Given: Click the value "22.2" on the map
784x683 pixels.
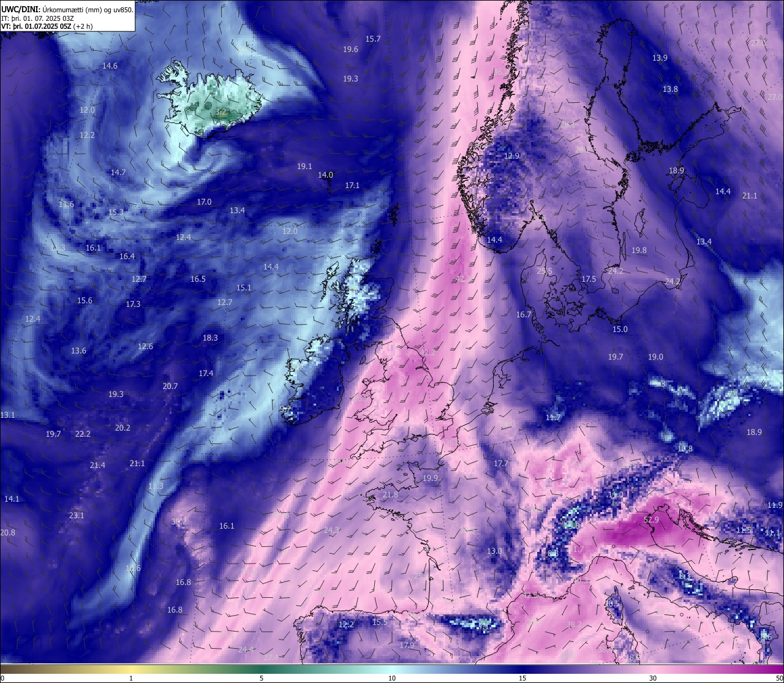Looking at the screenshot, I should tap(83, 434).
